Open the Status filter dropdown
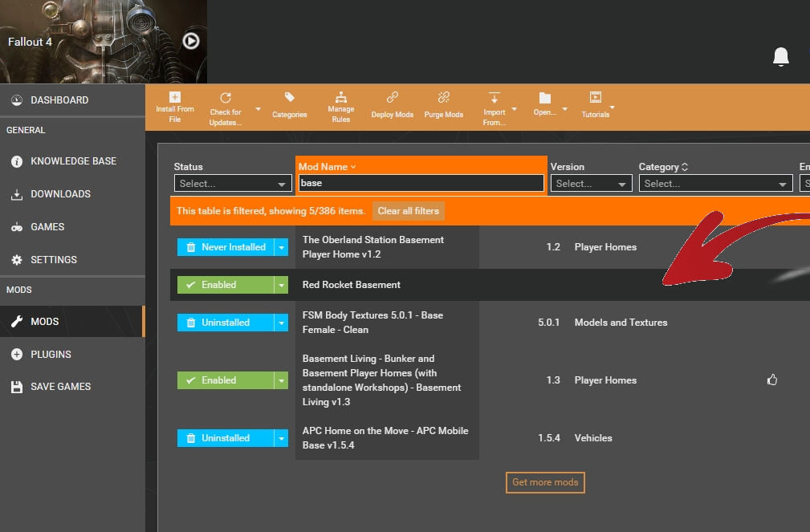This screenshot has height=532, width=810. coord(233,184)
